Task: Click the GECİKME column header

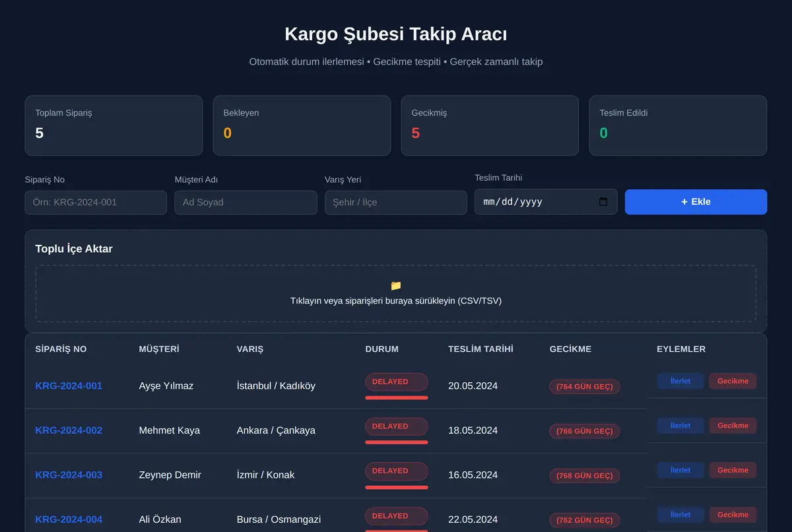Action: tap(570, 349)
